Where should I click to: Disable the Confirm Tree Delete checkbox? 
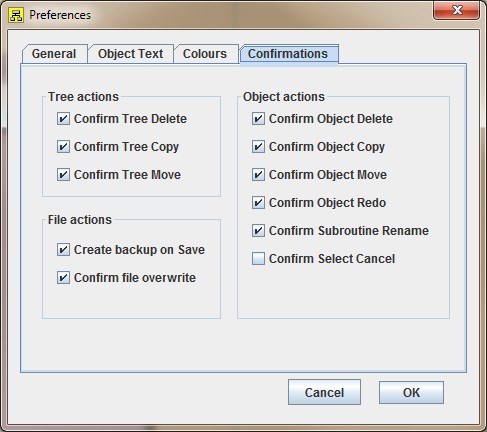tap(63, 119)
